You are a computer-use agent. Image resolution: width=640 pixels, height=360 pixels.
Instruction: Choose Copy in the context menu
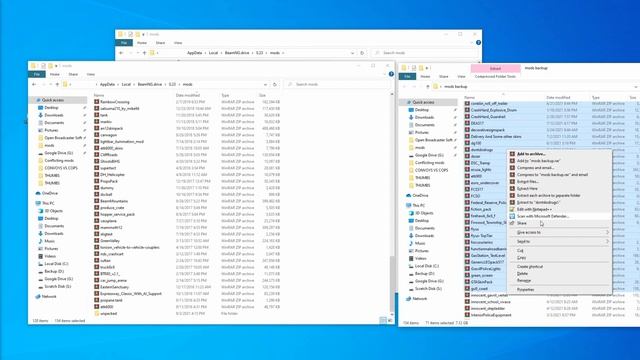[521, 258]
